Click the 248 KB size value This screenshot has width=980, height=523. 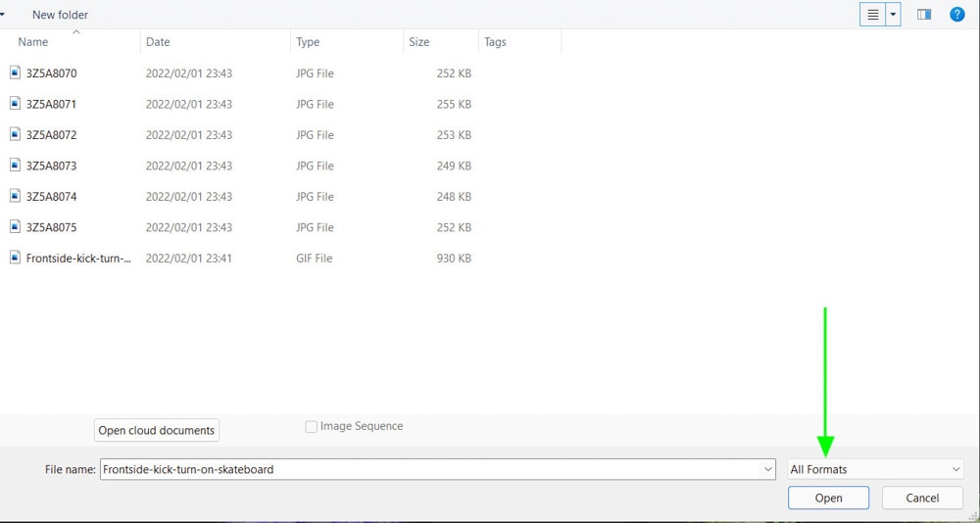454,196
